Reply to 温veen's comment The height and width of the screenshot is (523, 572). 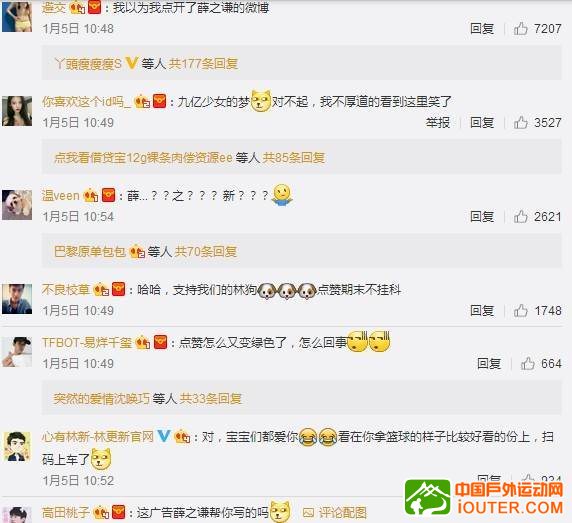tap(482, 217)
